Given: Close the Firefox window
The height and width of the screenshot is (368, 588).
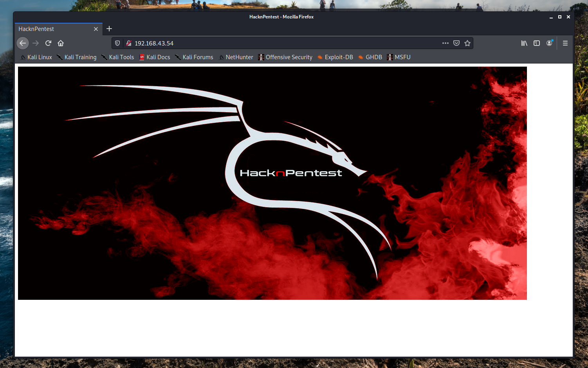Looking at the screenshot, I should (568, 17).
